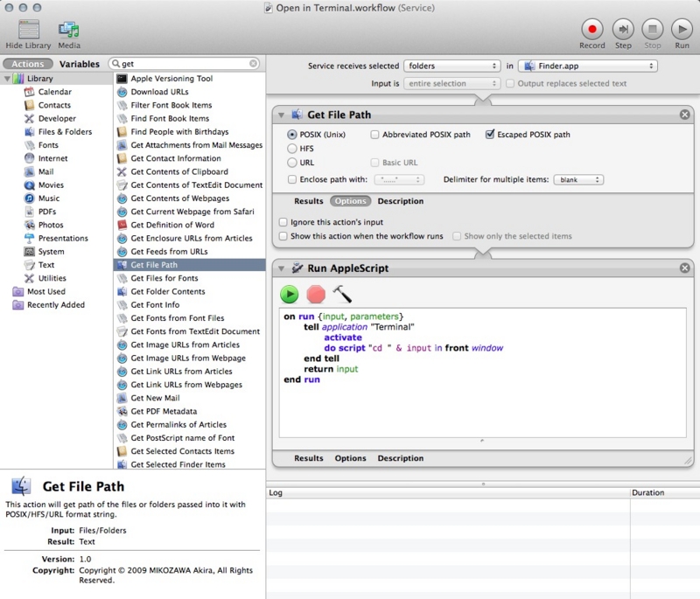700x599 pixels.
Task: Select HFS path format radio button
Action: (x=292, y=148)
